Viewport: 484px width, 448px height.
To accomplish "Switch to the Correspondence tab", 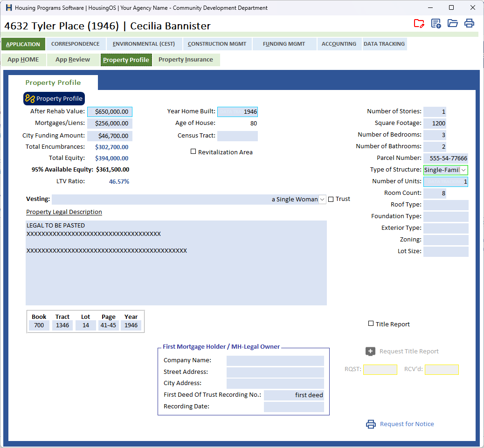I will coord(76,44).
